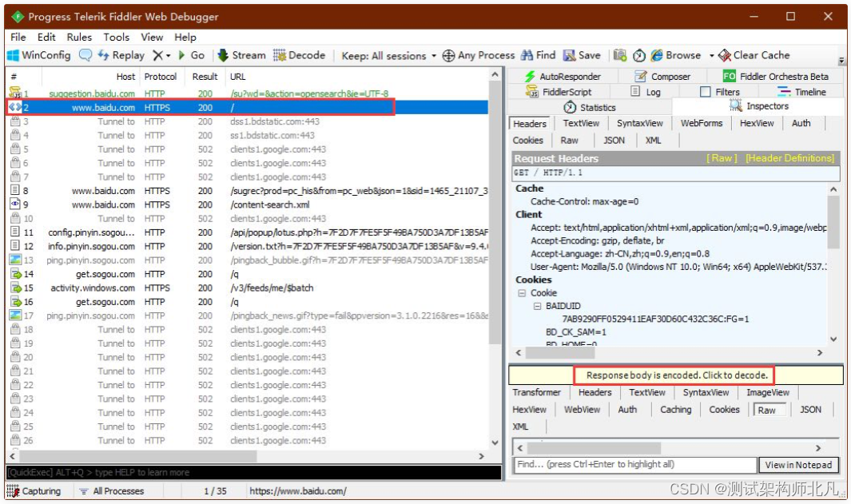Select session 15 activity.windows.com row
Viewport: 851px width, 504px height.
[x=248, y=288]
